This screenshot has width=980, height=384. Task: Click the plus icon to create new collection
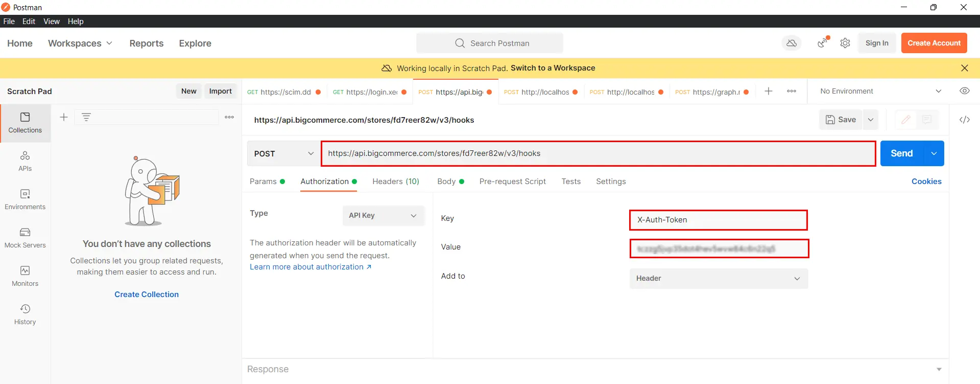click(x=64, y=117)
